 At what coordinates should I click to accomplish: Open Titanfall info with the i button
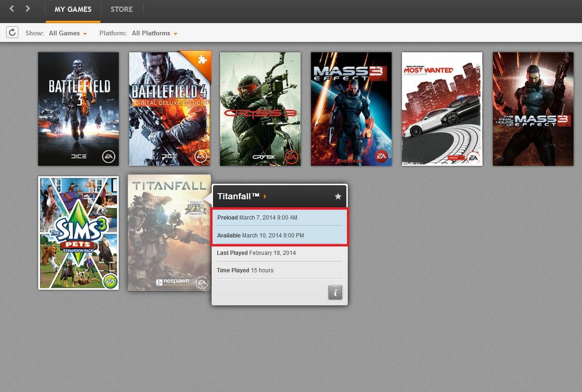(335, 293)
